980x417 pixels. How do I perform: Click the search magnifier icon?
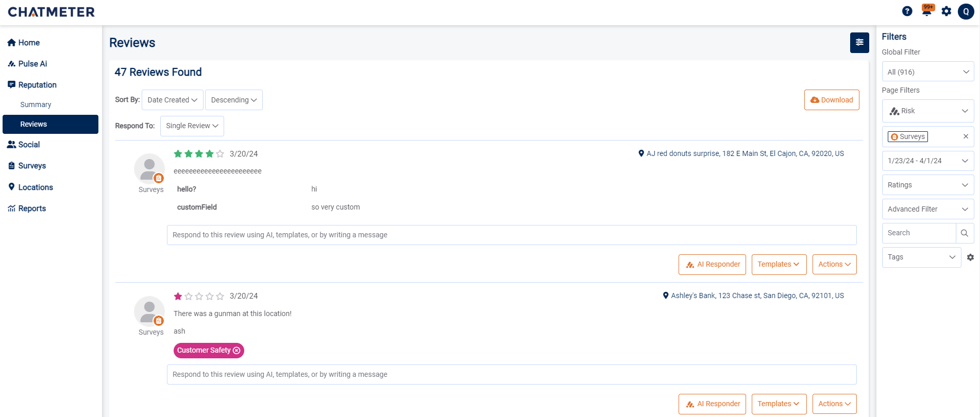(x=965, y=233)
